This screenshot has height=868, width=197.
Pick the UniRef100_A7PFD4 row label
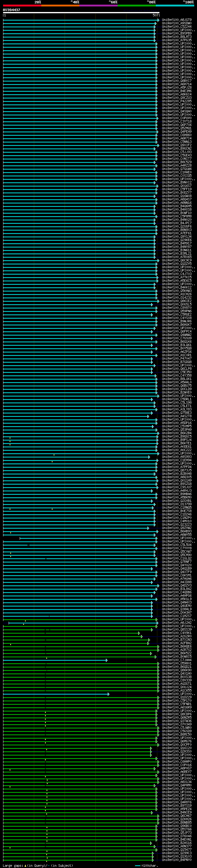click(177, 467)
